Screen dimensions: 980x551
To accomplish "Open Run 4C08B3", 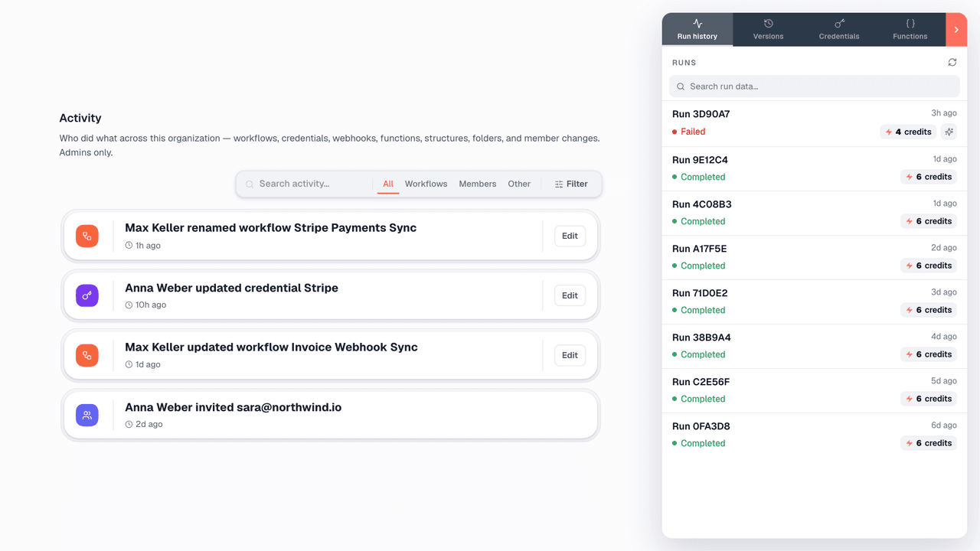I will 814,213.
